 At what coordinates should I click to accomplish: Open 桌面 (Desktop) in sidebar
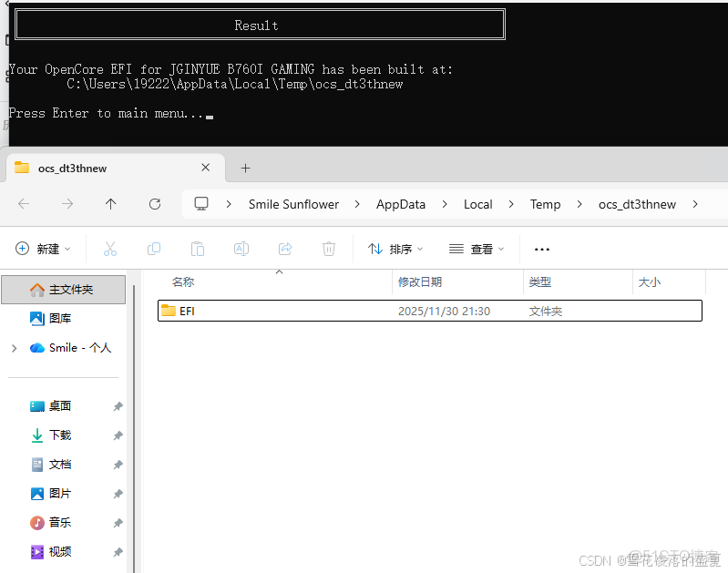(51, 406)
